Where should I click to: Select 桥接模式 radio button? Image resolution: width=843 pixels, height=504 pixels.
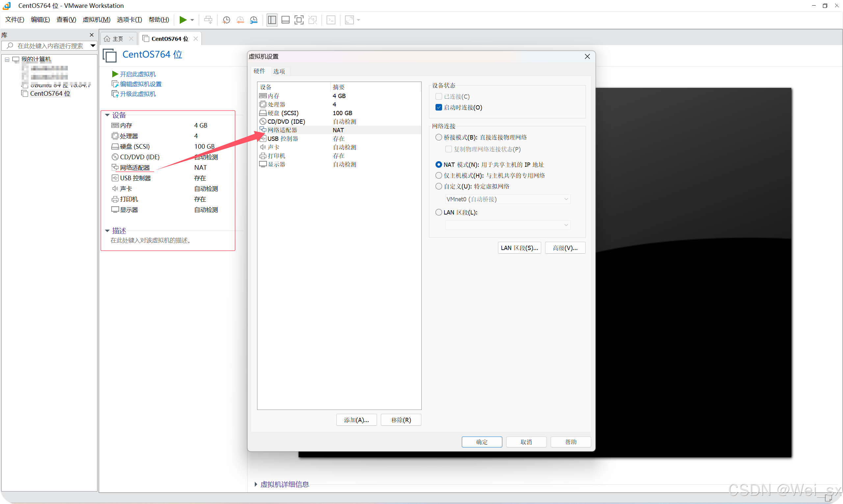pos(439,137)
